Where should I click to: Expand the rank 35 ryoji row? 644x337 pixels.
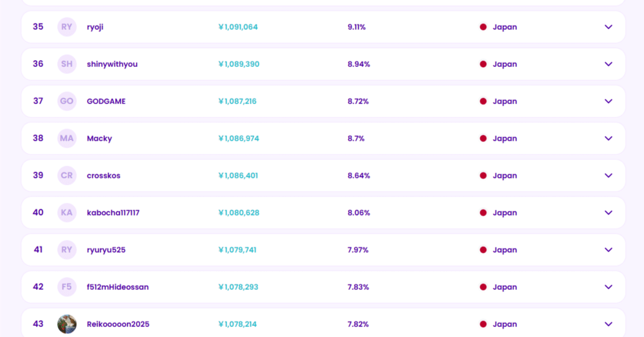(x=608, y=27)
